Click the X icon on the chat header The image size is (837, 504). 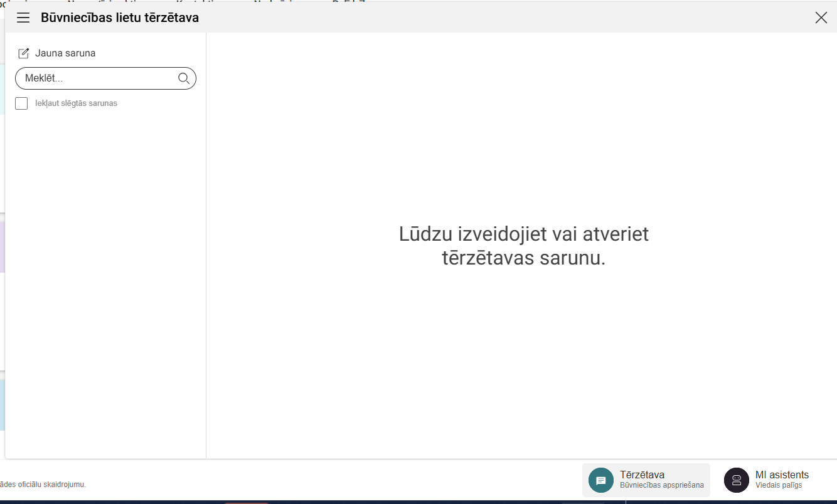click(821, 18)
